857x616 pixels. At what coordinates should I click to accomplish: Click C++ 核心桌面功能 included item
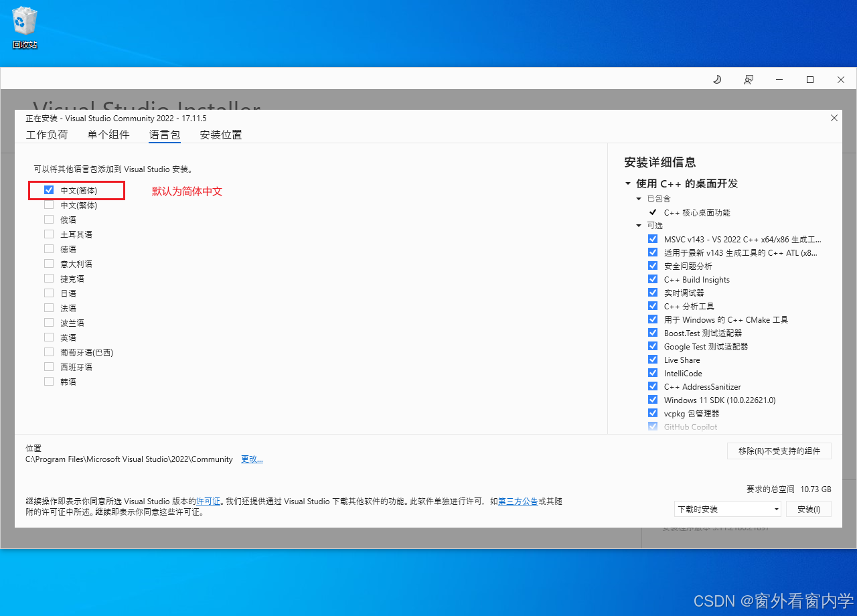coord(697,212)
